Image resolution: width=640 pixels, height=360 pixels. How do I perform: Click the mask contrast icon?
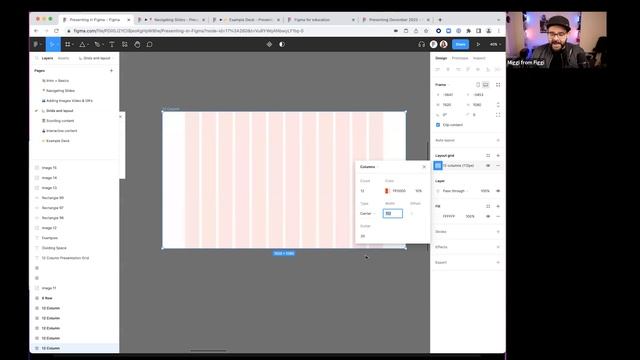tap(282, 44)
